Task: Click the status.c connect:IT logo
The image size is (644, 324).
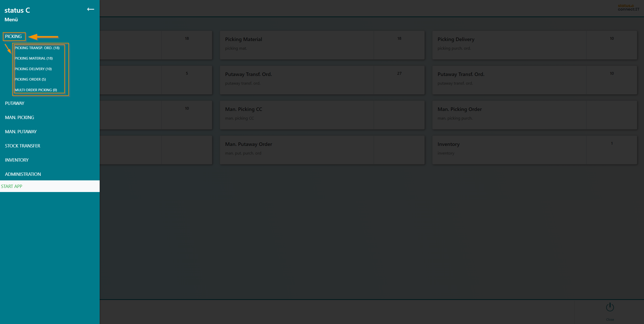Action: click(628, 8)
